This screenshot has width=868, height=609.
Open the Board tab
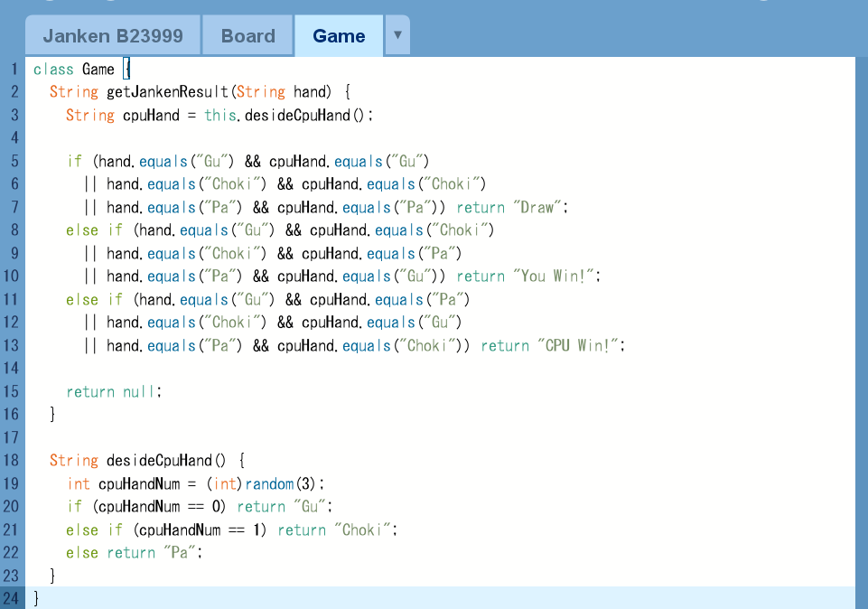(247, 36)
